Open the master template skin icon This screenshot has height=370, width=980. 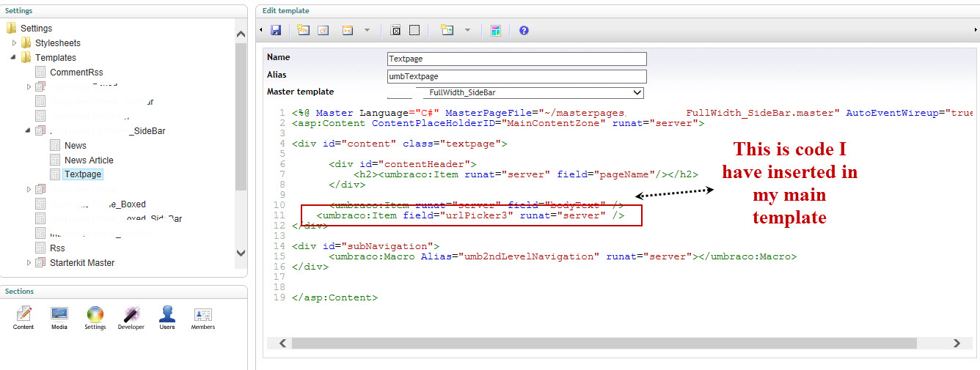point(496,30)
